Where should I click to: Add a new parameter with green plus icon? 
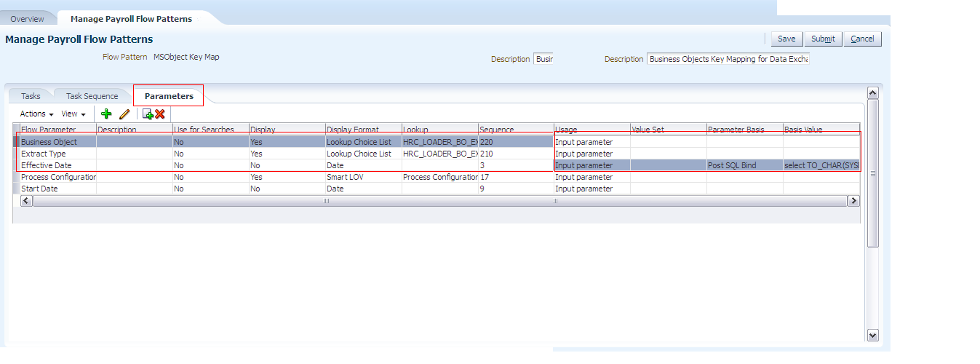click(106, 114)
